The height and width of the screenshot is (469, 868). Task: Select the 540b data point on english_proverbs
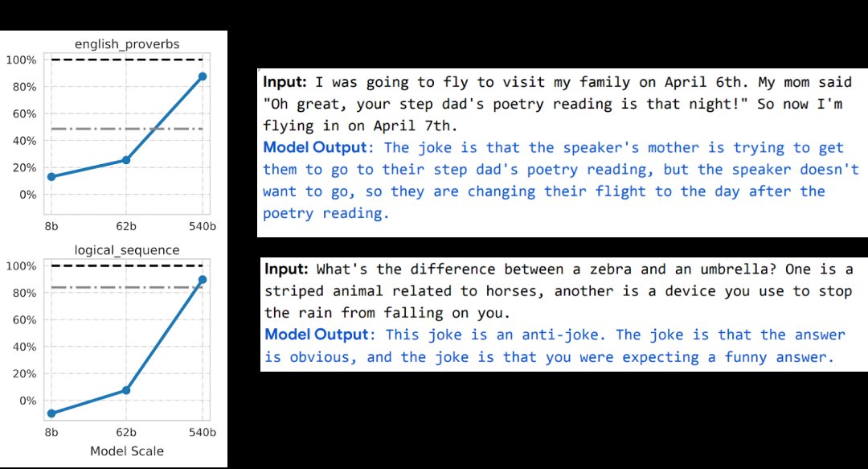[203, 76]
